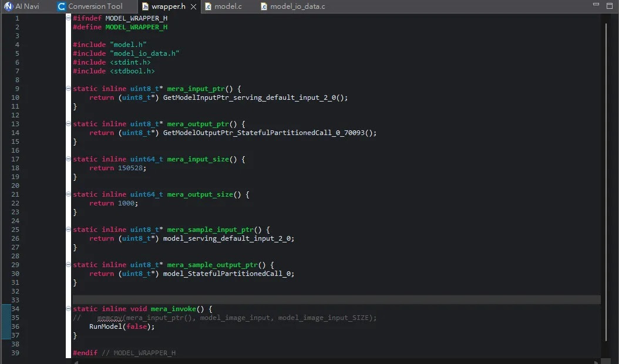Place cursor on the RunModel(false) line
The height and width of the screenshot is (364, 619).
coord(122,326)
